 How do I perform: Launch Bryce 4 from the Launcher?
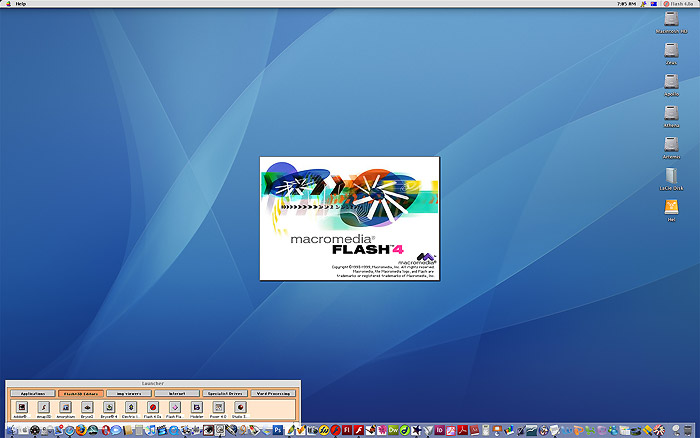pyautogui.click(x=109, y=407)
